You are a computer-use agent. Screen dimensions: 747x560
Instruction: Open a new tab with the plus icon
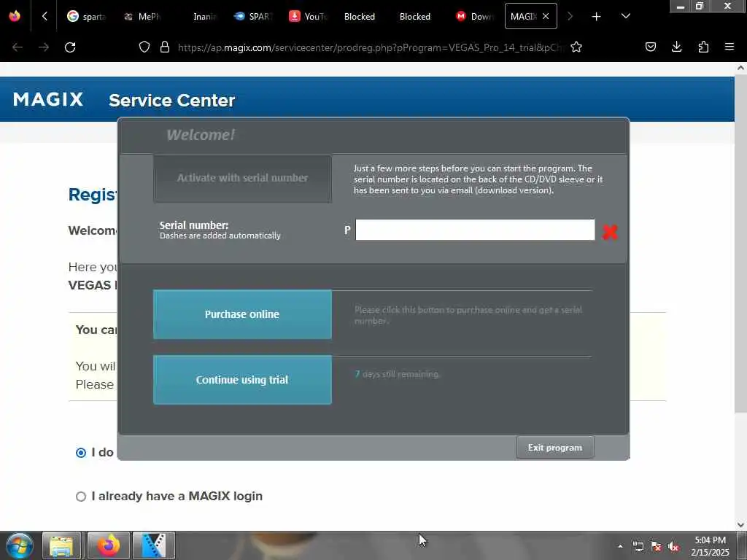click(x=596, y=16)
